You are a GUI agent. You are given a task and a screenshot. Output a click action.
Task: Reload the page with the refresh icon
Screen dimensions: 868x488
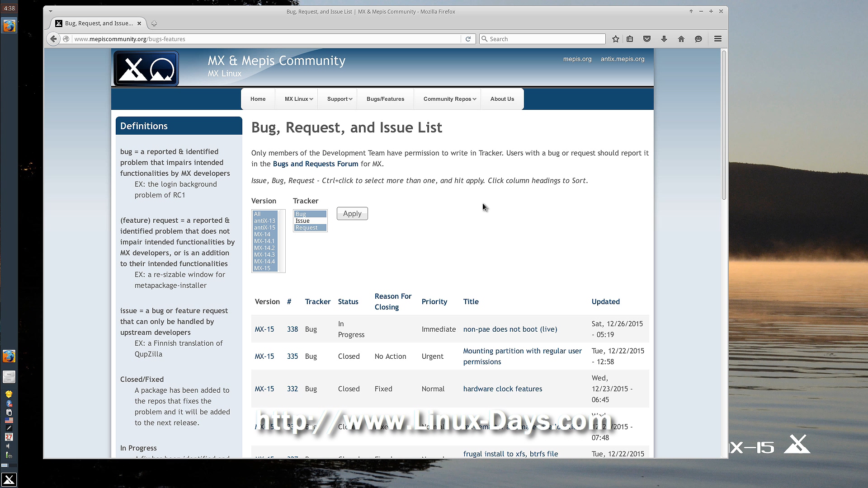468,39
